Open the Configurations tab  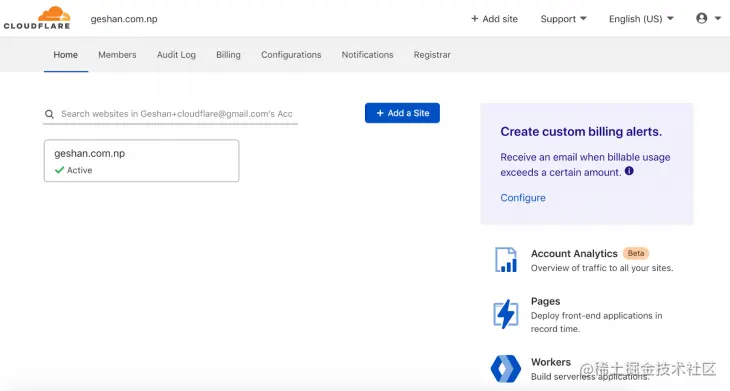[291, 55]
